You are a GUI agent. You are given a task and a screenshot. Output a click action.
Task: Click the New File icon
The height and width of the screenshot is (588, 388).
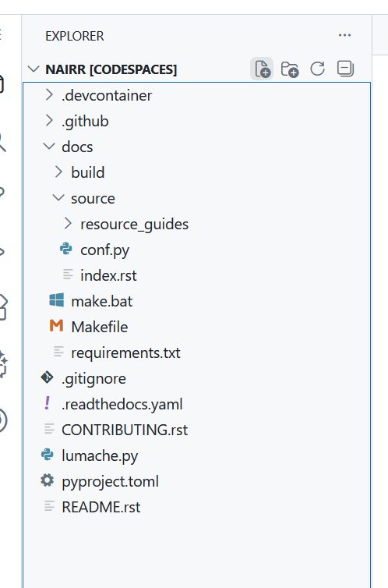(262, 69)
